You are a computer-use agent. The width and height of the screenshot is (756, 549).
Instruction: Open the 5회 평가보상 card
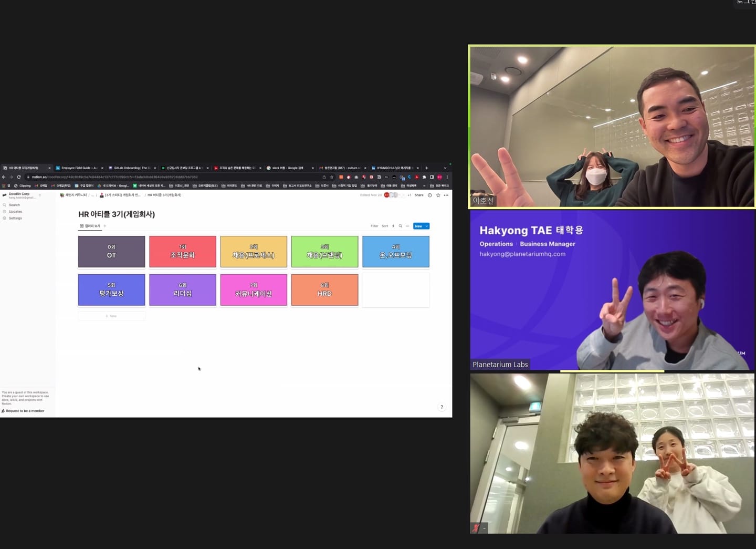[111, 290]
